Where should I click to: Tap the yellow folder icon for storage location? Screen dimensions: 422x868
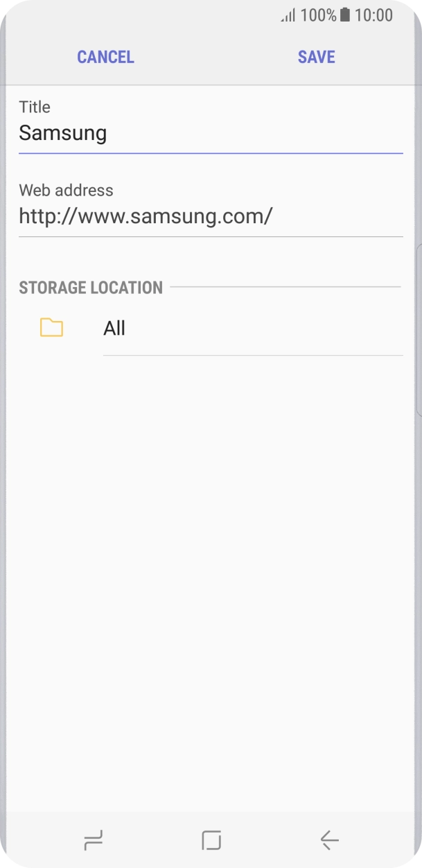(x=51, y=327)
